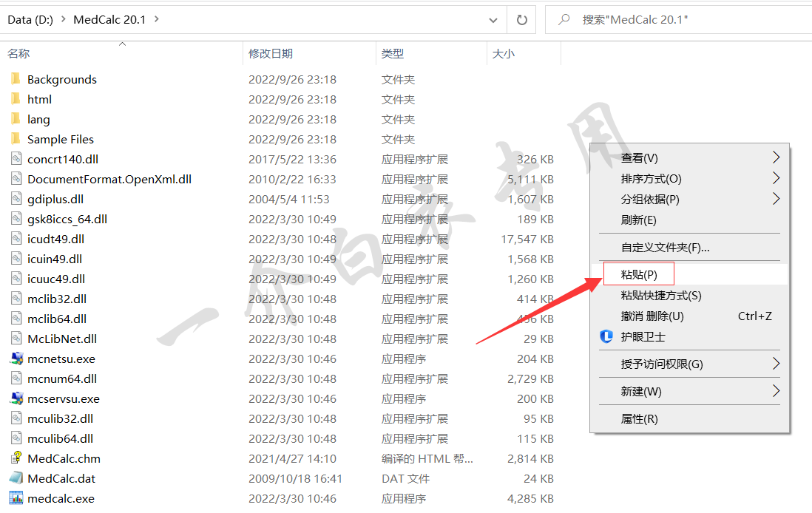This screenshot has width=812, height=513.
Task: Click the Data (D:) breadcrumb segment
Action: [30, 20]
